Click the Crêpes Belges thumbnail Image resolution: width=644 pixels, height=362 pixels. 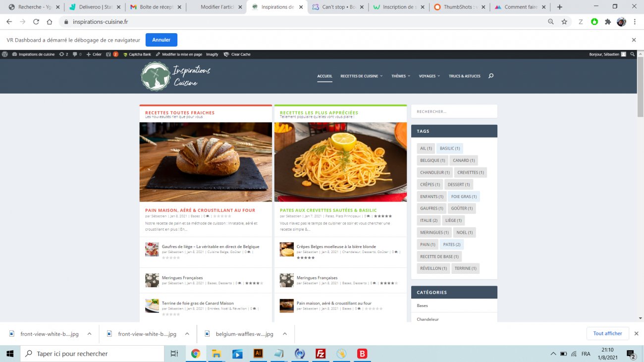coord(287,249)
